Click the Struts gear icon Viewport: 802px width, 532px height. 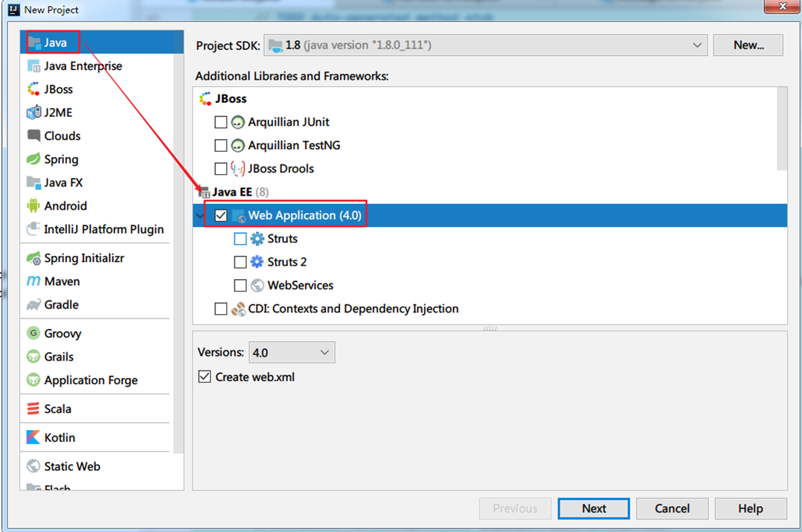[x=257, y=239]
